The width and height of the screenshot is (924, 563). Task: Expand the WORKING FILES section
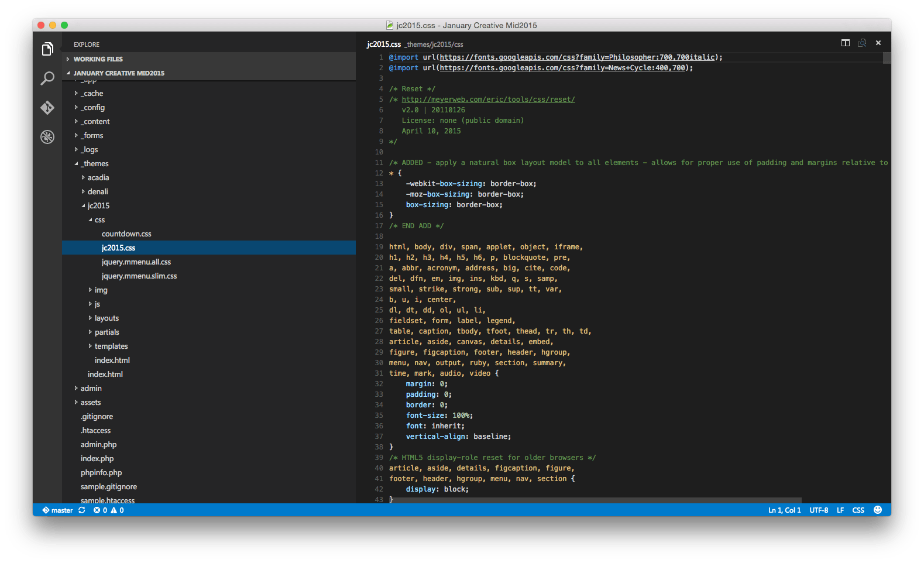point(98,59)
